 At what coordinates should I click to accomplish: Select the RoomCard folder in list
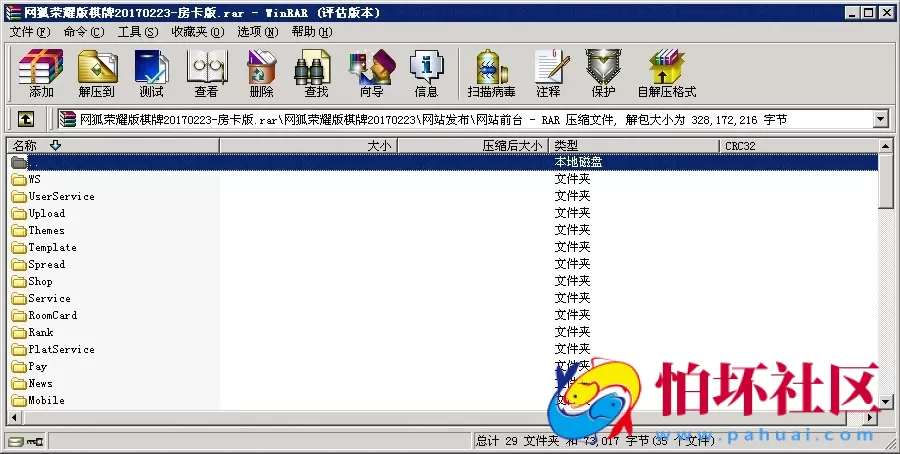point(52,316)
